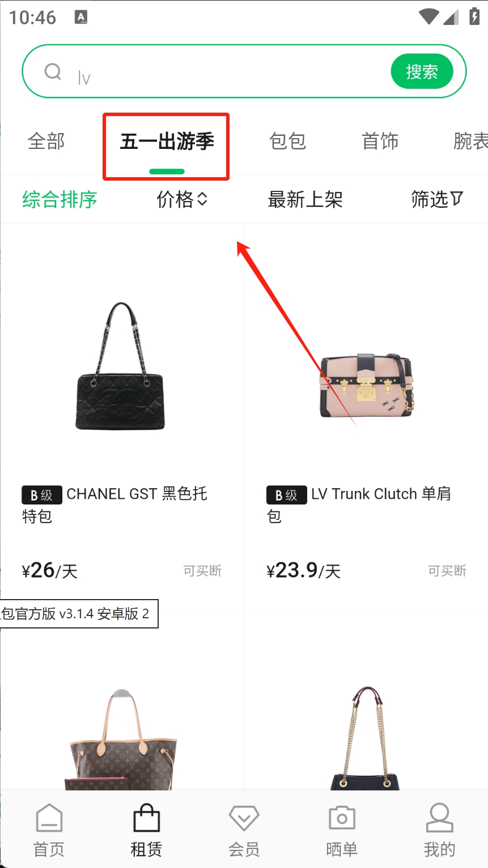
Task: Select the 五一出游季 tab
Action: 167,141
